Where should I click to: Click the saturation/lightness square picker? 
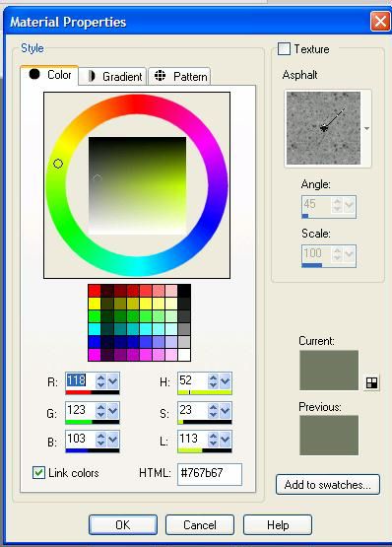tap(137, 185)
